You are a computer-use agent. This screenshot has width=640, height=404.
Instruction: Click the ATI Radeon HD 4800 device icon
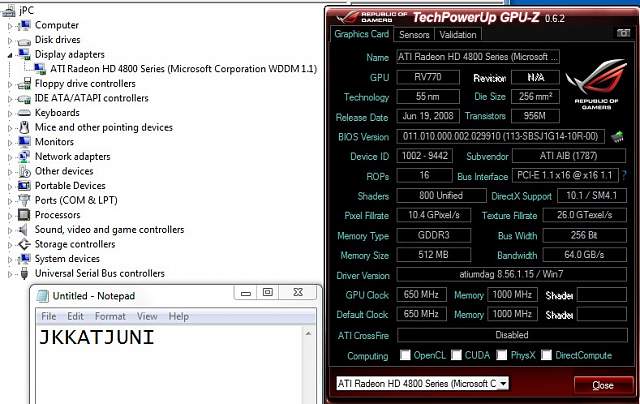pos(40,69)
